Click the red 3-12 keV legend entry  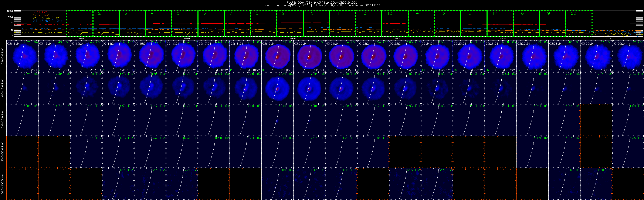pos(40,12)
